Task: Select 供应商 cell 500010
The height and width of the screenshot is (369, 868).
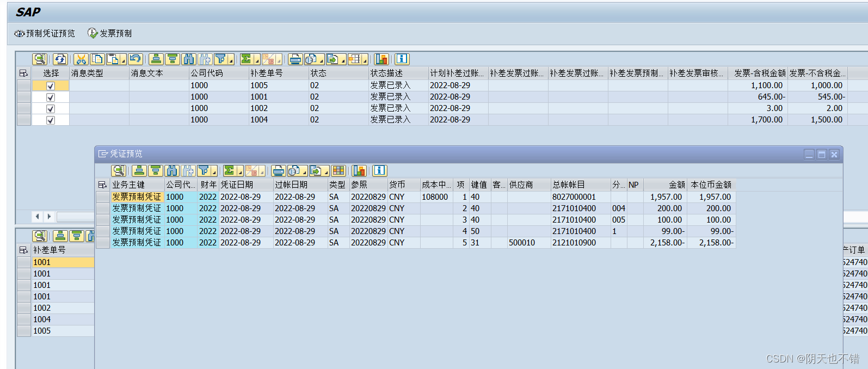Action: pyautogui.click(x=529, y=243)
